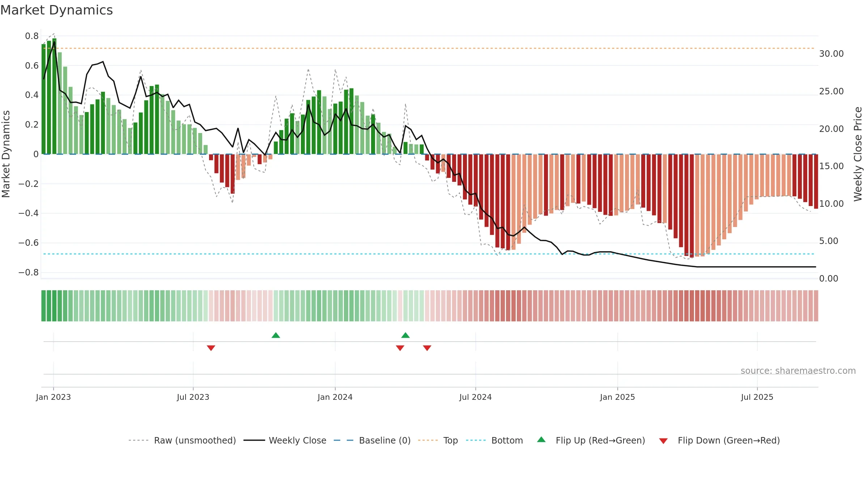Click the tallest dark green bar at chart start

tap(54, 96)
